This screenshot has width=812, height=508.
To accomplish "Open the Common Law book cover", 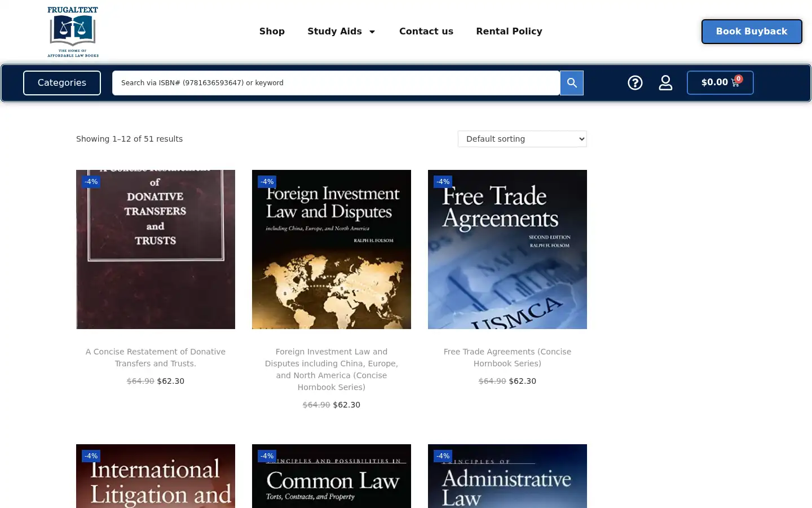I will tap(332, 476).
